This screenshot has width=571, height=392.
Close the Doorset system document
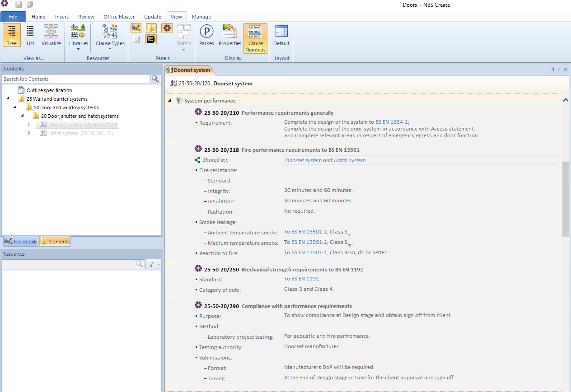(566, 70)
